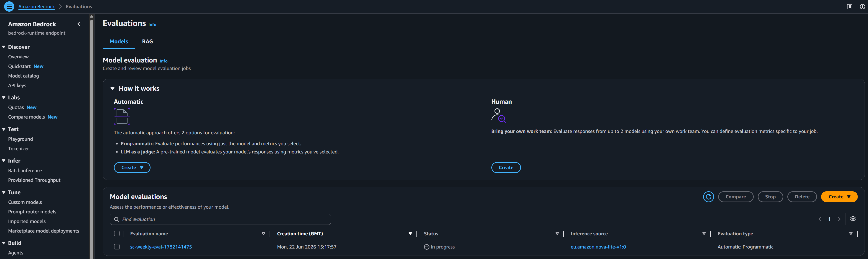
Task: Open Playground in the sidebar
Action: pos(20,139)
